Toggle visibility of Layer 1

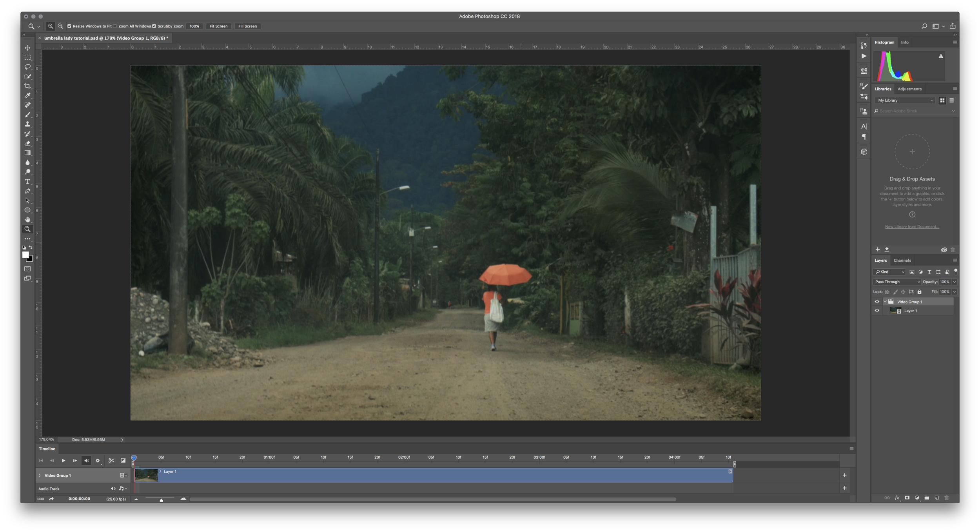coord(877,311)
